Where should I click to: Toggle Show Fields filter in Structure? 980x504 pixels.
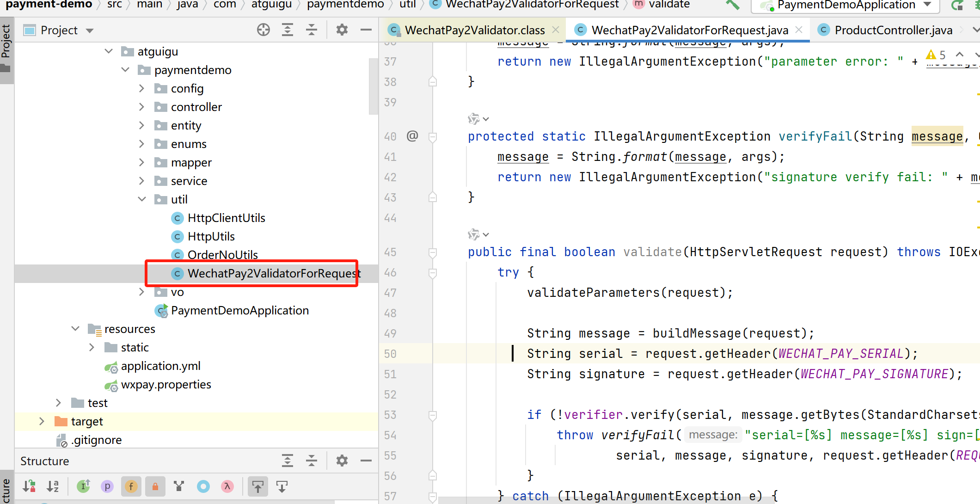pos(131,486)
